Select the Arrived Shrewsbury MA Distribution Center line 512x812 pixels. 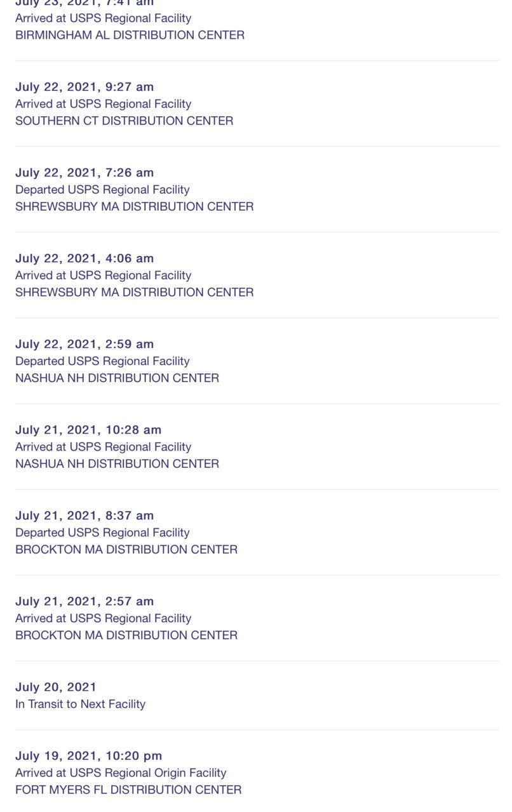pyautogui.click(x=135, y=292)
